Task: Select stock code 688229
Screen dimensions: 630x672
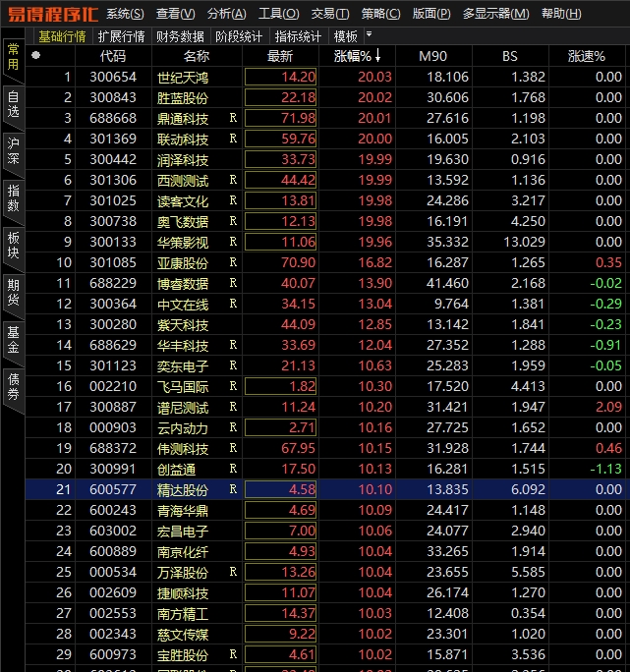Action: point(113,283)
